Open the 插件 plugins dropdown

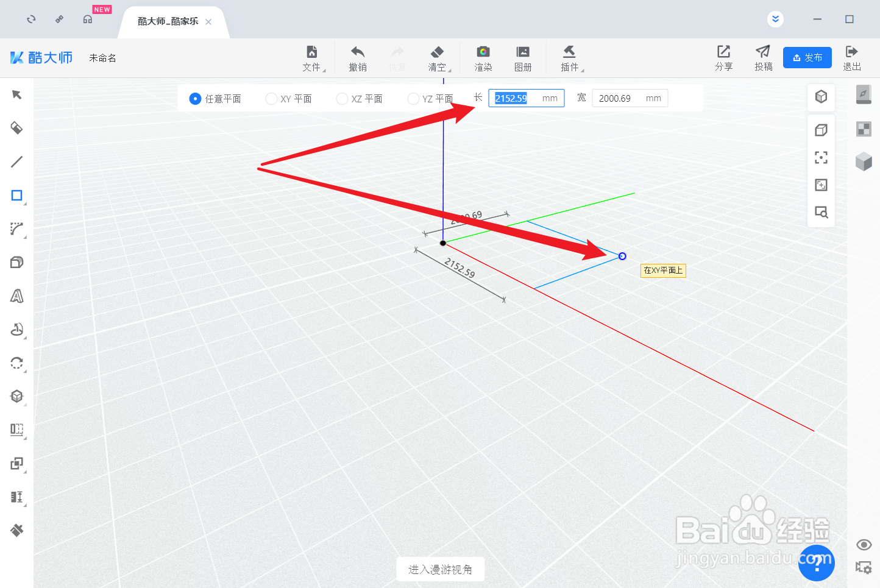coord(571,58)
